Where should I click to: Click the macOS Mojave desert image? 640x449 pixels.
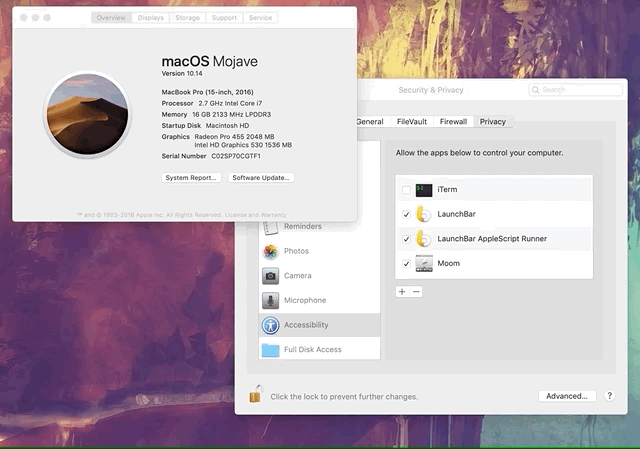pos(87,115)
